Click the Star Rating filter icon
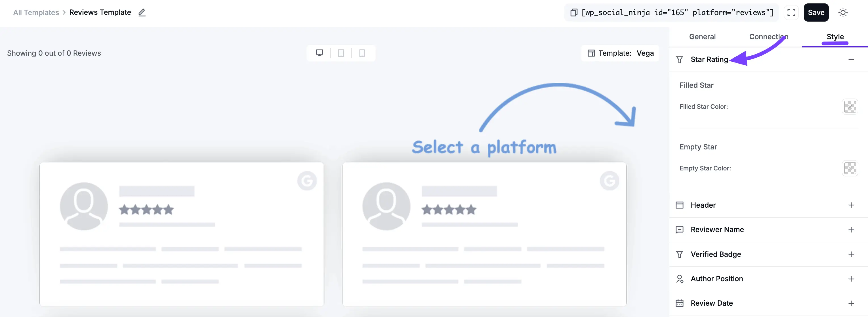The image size is (868, 317). [679, 59]
